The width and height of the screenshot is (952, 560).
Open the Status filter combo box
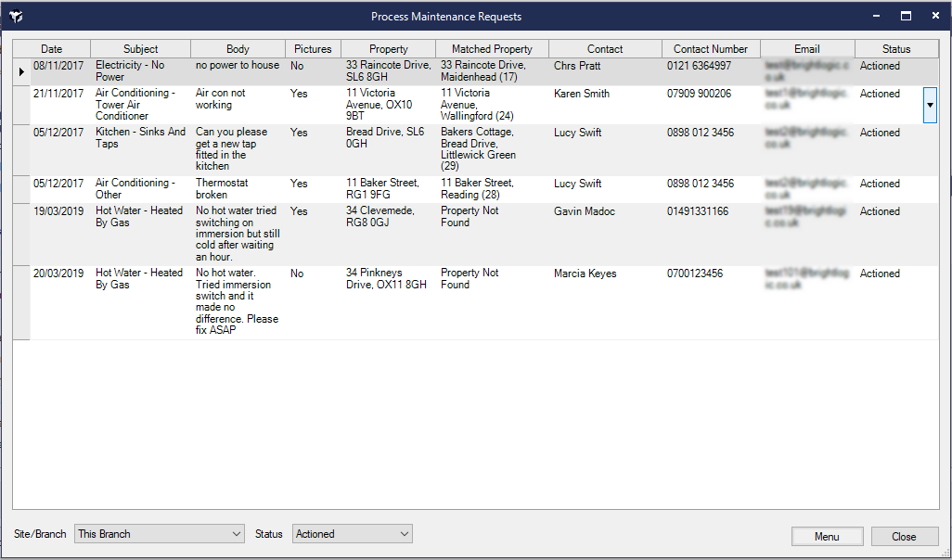click(352, 534)
